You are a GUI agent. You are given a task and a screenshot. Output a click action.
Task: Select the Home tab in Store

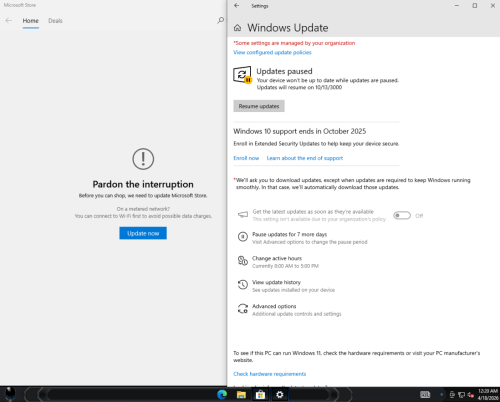[x=31, y=21]
